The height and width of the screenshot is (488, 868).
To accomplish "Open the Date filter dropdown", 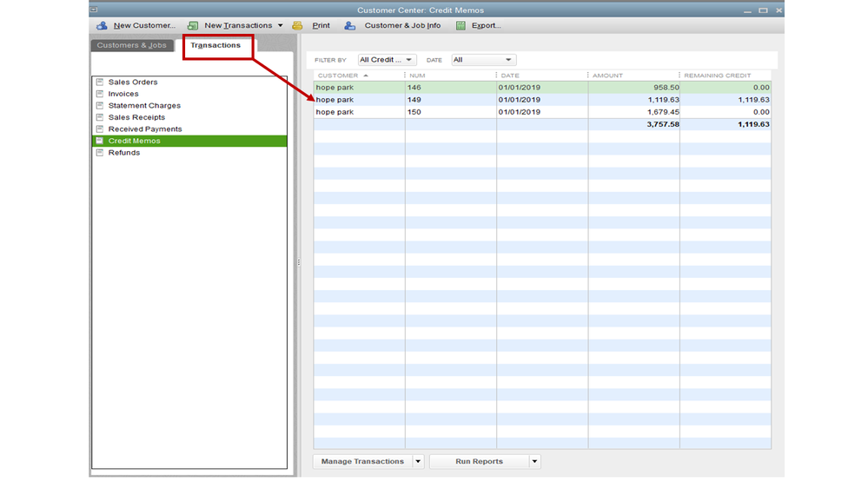I will click(483, 60).
